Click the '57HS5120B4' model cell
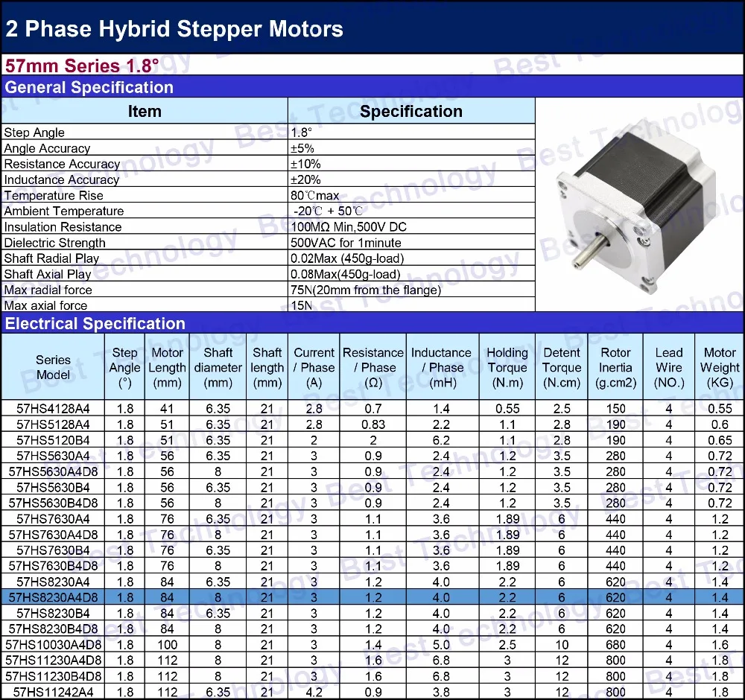Screen dimensions: 745x700 coord(53,440)
